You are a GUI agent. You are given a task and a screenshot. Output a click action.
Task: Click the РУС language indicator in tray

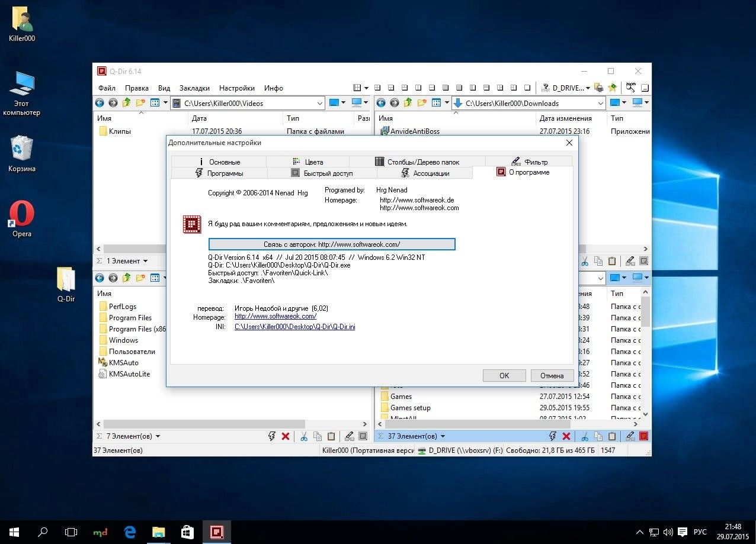point(700,532)
